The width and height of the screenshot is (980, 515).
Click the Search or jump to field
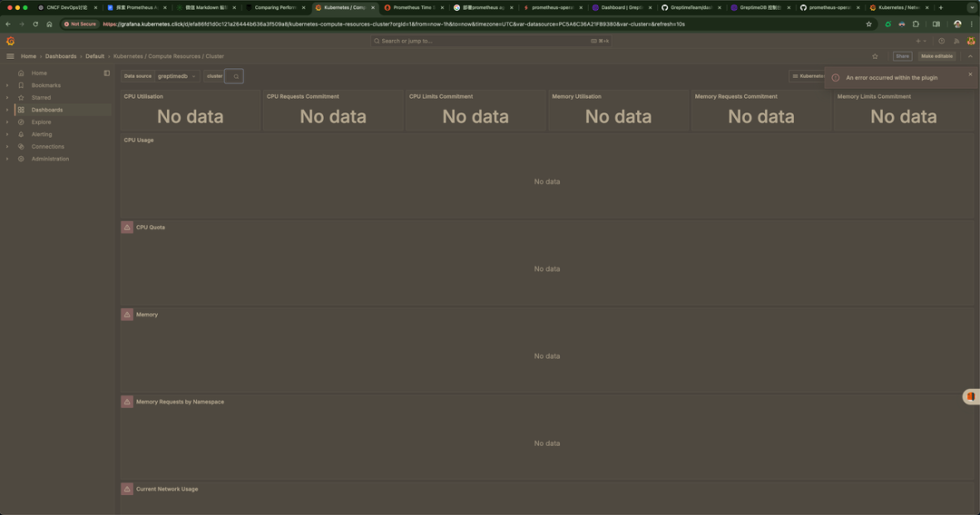click(x=490, y=41)
